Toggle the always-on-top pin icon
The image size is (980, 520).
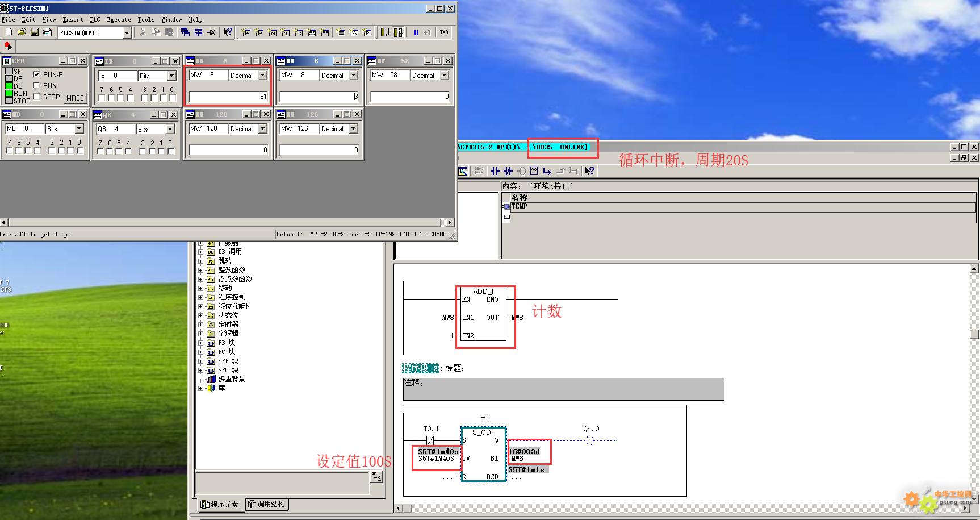tap(211, 32)
